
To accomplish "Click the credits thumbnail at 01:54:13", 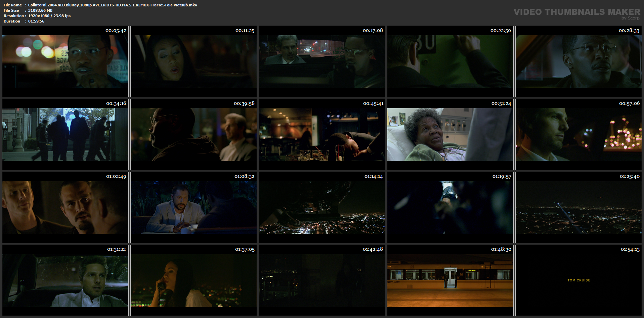I will pyautogui.click(x=578, y=280).
